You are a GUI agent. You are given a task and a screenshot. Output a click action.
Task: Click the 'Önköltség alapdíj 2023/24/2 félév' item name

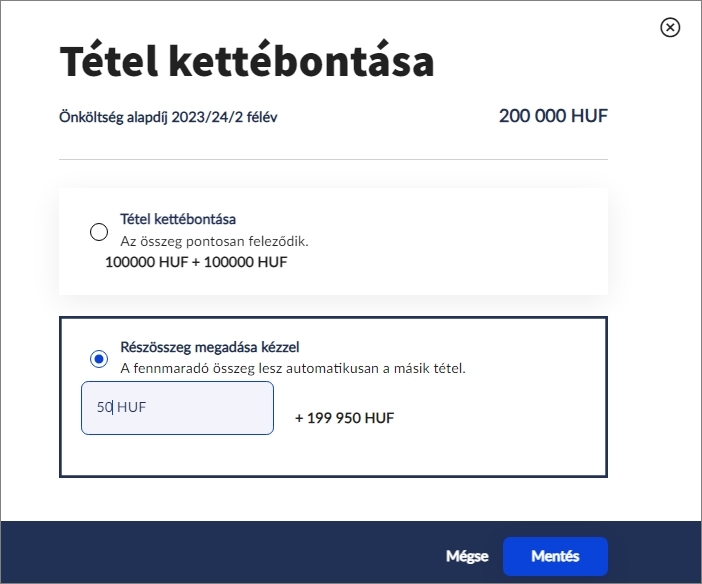pos(168,117)
